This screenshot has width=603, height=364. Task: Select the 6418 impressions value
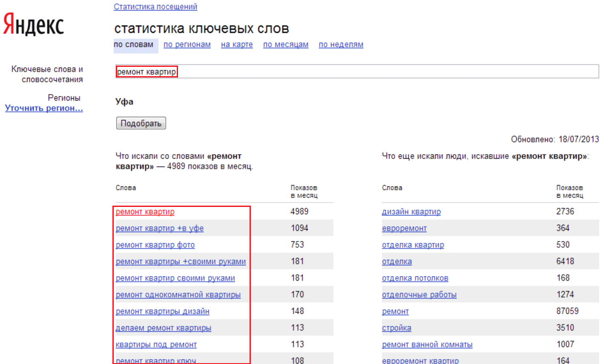pos(565,261)
